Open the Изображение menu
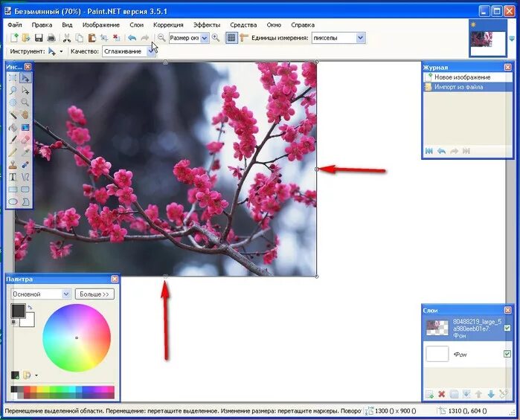This screenshot has height=420, width=520. tap(101, 25)
